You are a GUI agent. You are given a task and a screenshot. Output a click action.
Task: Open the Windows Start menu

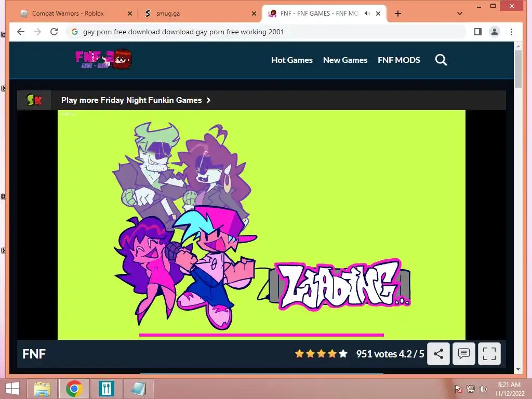click(x=12, y=389)
